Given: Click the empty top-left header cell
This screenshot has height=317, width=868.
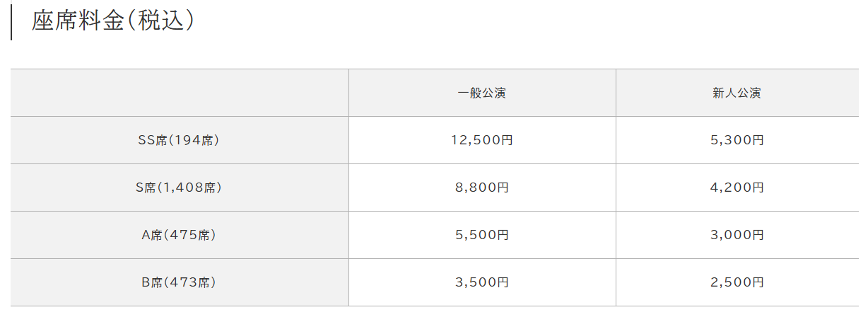Looking at the screenshot, I should [x=180, y=93].
